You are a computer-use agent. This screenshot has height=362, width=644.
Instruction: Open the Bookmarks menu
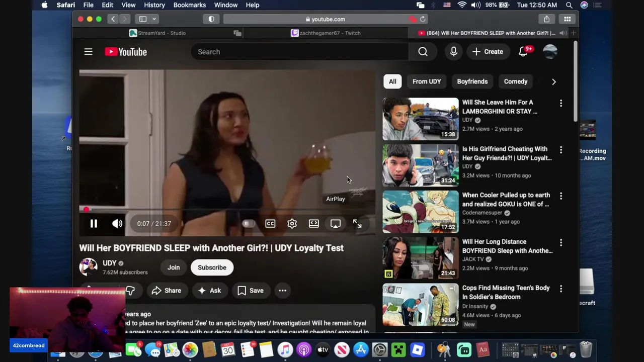[190, 5]
